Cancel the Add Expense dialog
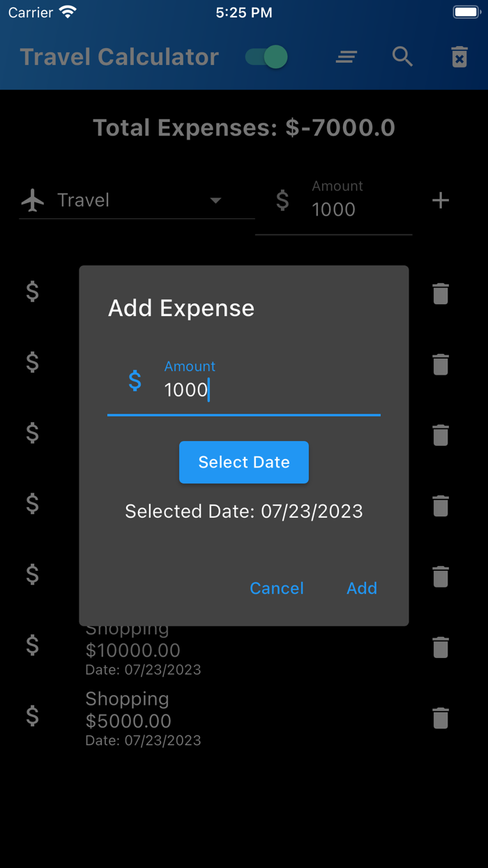 click(x=277, y=588)
